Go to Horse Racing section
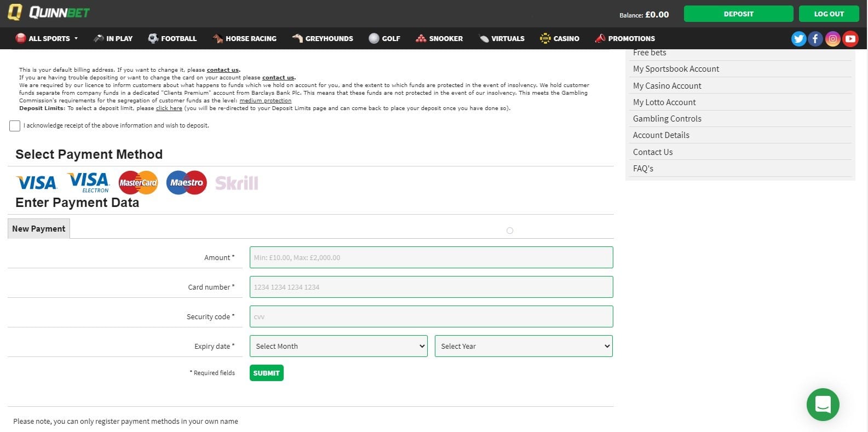 245,38
